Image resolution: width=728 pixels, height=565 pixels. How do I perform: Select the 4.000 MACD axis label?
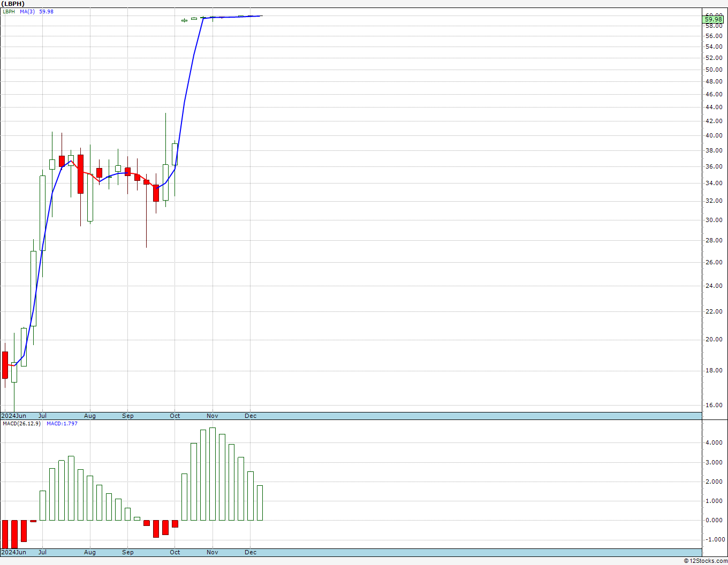coord(714,442)
